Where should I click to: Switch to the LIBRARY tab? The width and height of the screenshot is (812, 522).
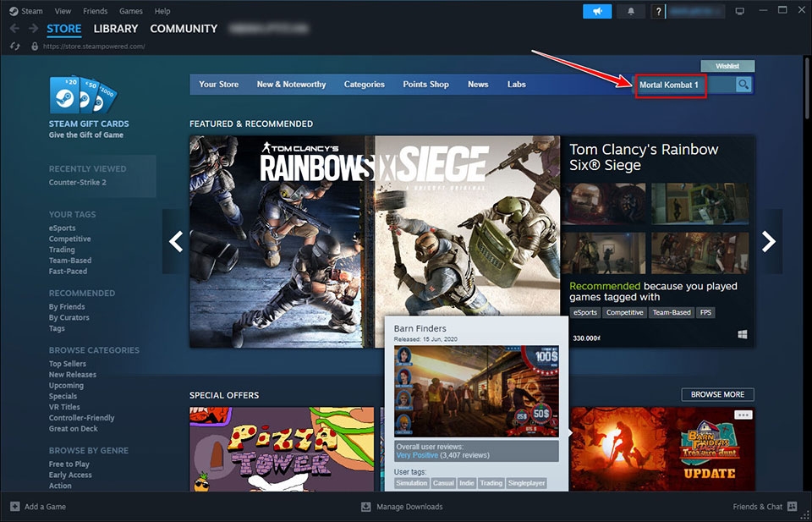[x=116, y=29]
